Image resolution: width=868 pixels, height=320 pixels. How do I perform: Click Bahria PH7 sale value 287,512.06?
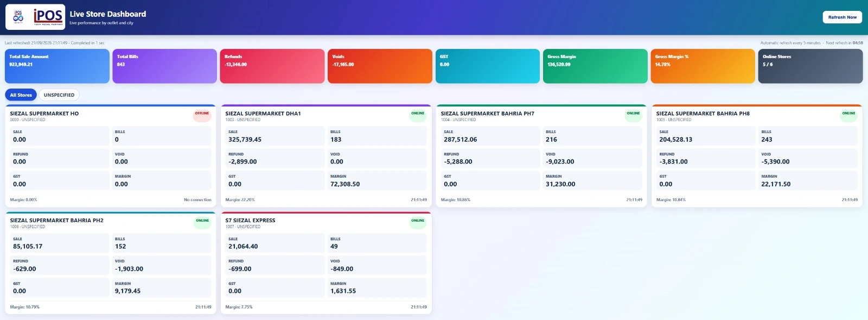[x=460, y=140]
